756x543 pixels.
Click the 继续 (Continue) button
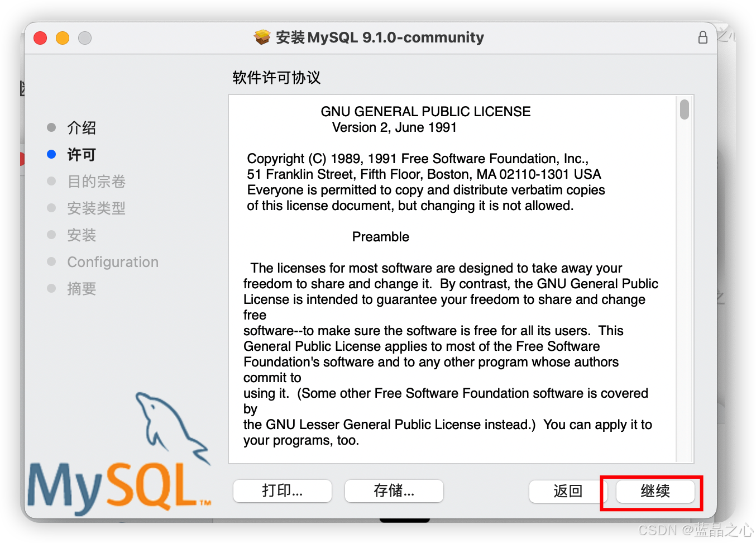tap(655, 492)
